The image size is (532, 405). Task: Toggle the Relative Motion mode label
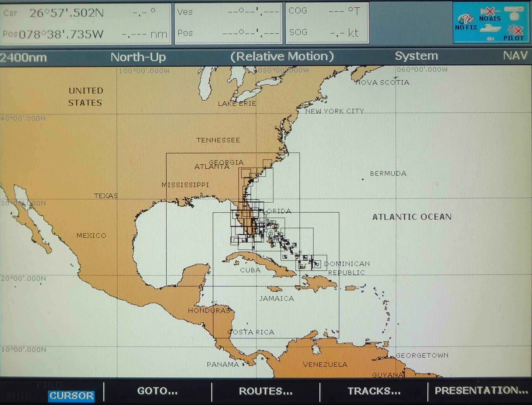click(282, 56)
